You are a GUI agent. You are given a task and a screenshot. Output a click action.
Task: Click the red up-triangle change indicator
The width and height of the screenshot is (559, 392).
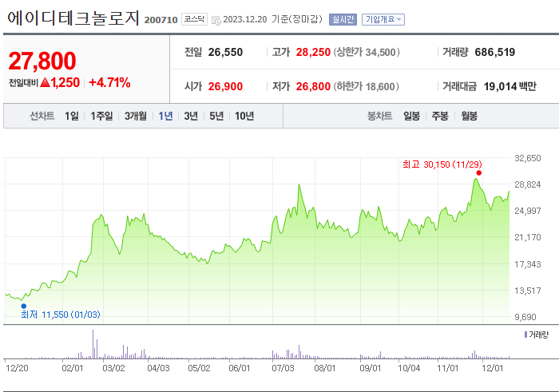point(45,83)
